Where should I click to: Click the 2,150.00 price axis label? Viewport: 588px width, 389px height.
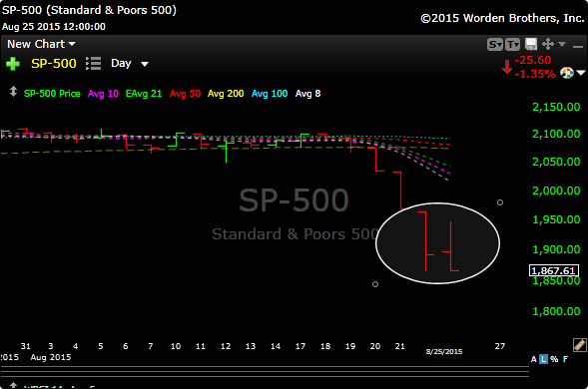pyautogui.click(x=556, y=107)
